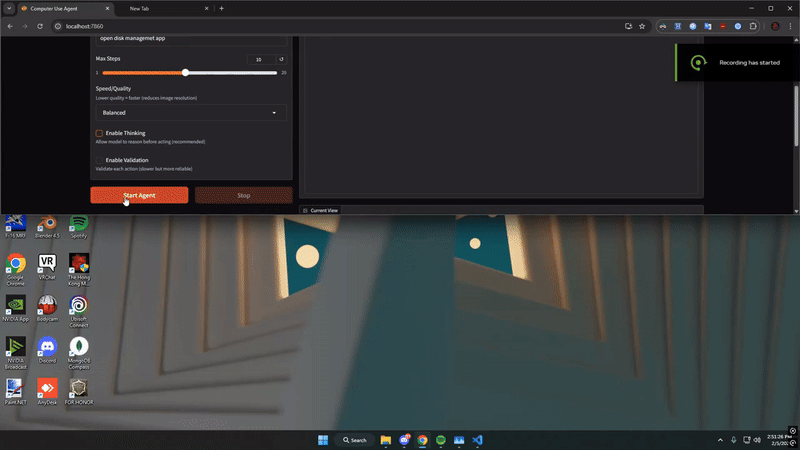The image size is (800, 450).
Task: Open Spotify from the taskbar
Action: (x=441, y=440)
